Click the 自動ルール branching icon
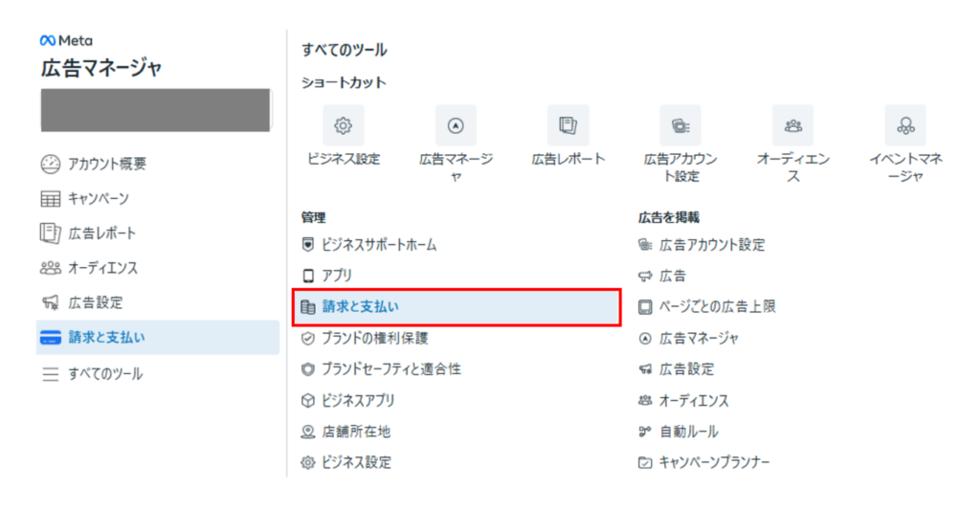 (645, 432)
